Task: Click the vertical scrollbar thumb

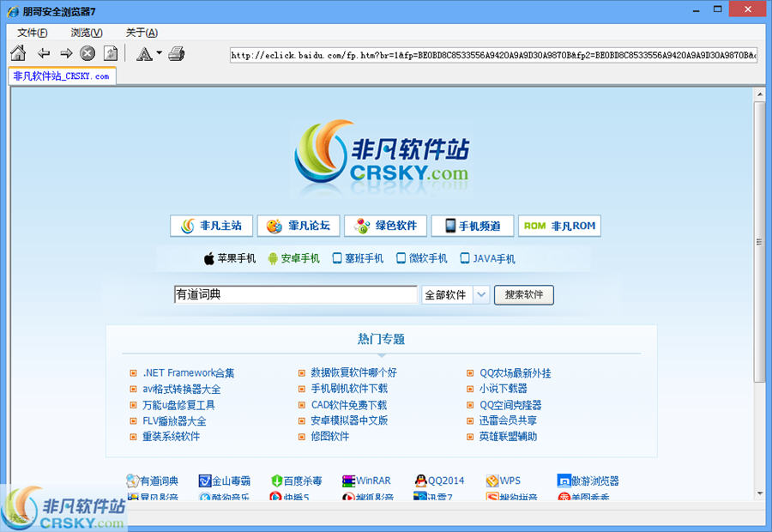Action: pos(760,241)
